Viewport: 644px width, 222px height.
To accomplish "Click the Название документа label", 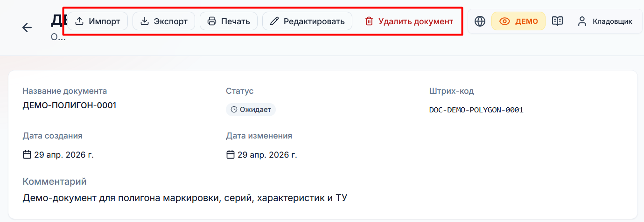I will coord(65,91).
